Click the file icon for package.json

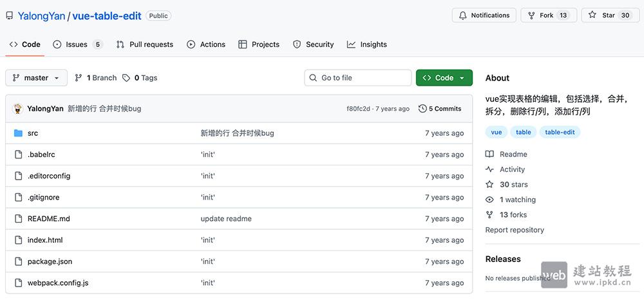pos(18,261)
